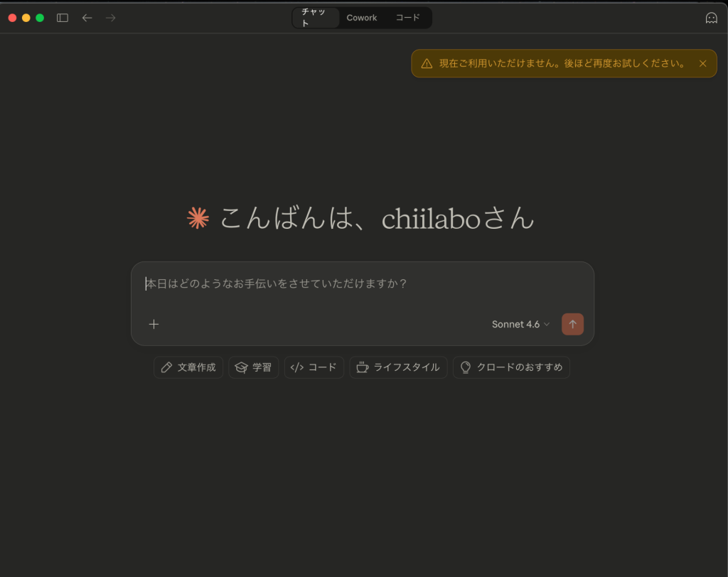
Task: Click the Claude asterisk logo beside the greeting
Action: [197, 219]
